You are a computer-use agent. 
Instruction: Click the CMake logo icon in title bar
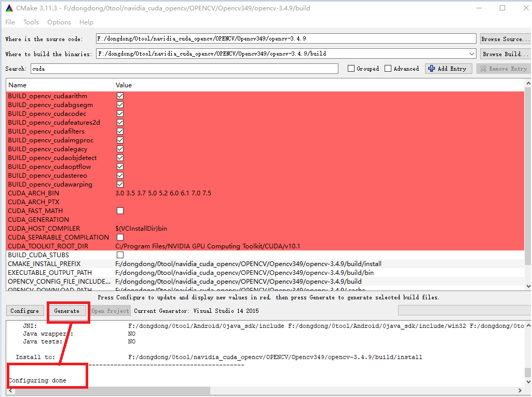point(9,8)
